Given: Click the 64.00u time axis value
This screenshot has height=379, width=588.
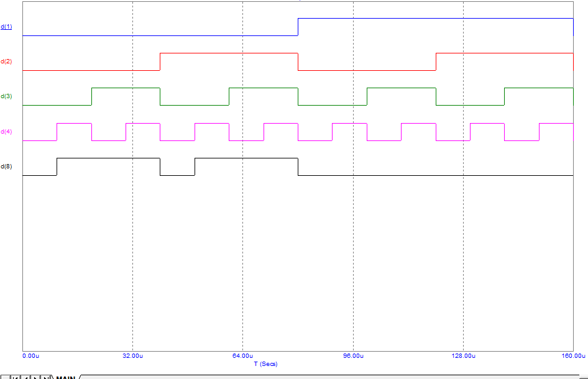Looking at the screenshot, I should pos(242,356).
